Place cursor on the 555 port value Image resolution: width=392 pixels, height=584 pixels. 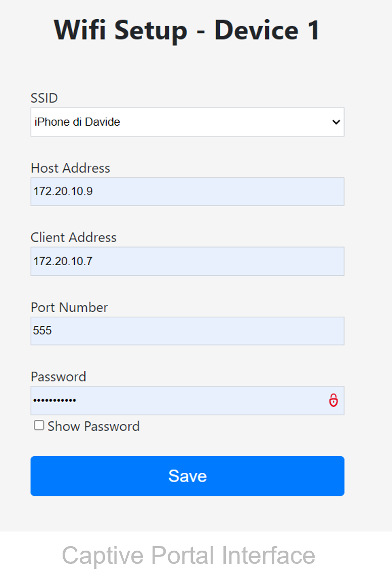tap(43, 331)
